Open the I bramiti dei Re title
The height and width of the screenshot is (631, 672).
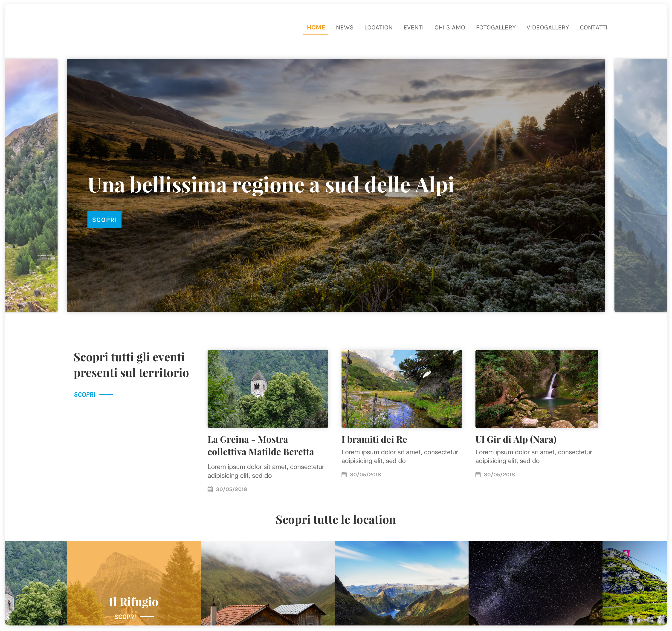click(374, 439)
